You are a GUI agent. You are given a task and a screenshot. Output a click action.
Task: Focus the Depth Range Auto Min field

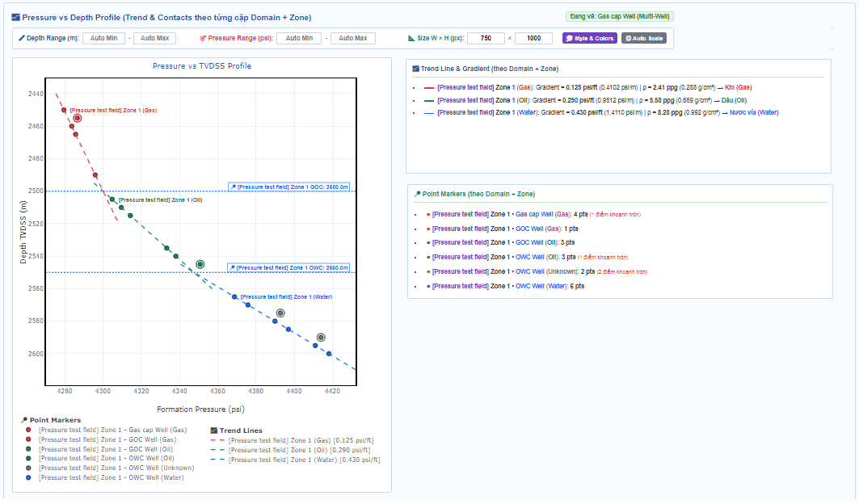(x=104, y=38)
